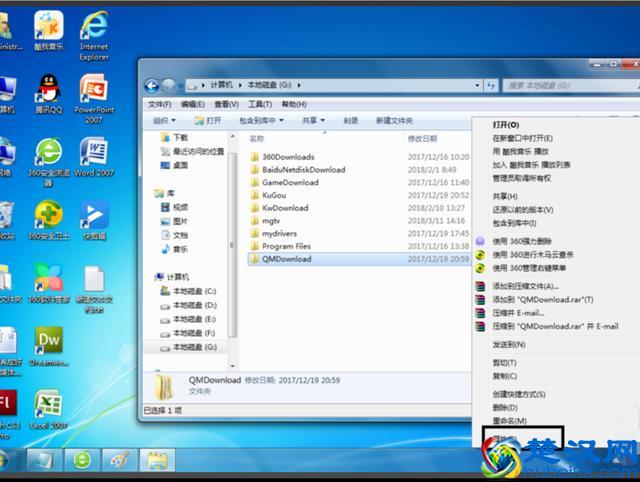Select the Program Files folder
The image size is (640, 482).
(x=286, y=246)
